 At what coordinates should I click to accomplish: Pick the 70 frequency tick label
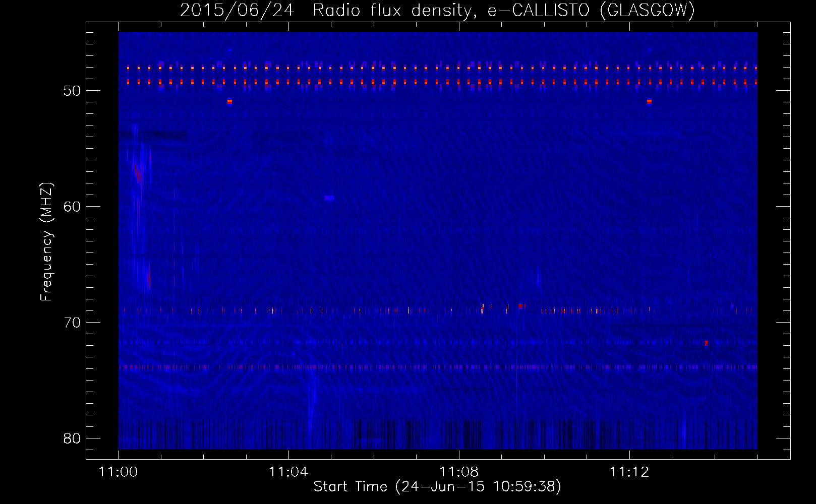point(73,323)
